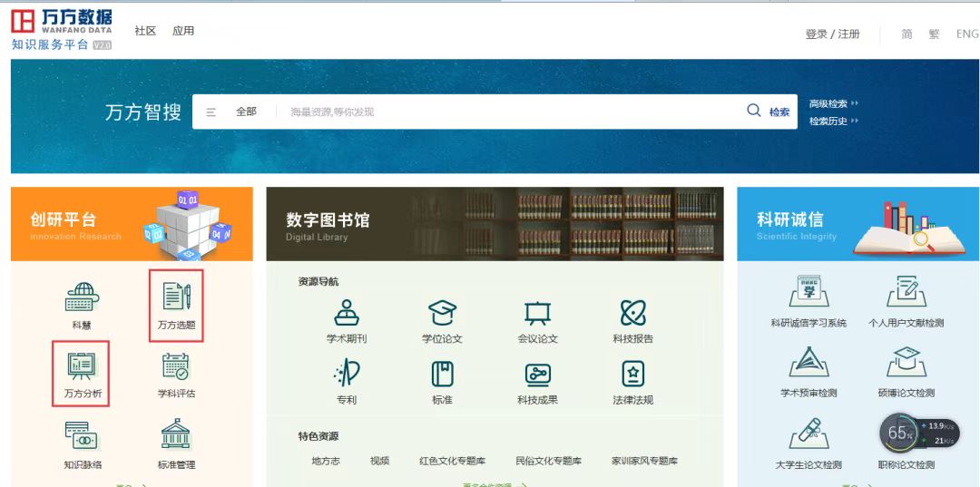
Task: Open the 万方分析 presentation board icon
Action: (x=82, y=365)
